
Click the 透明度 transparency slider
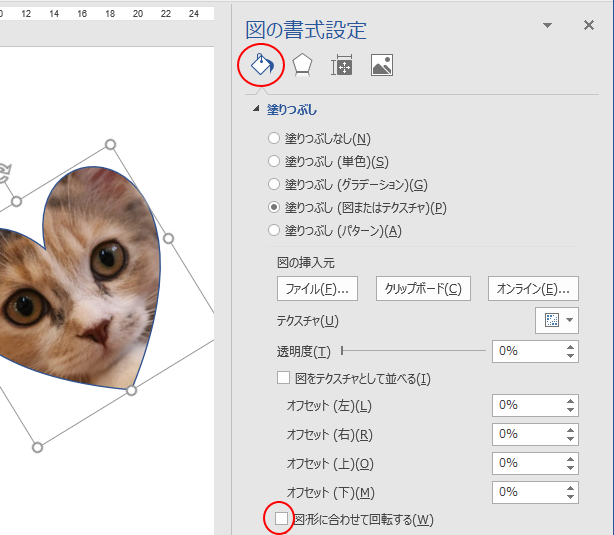click(x=413, y=351)
